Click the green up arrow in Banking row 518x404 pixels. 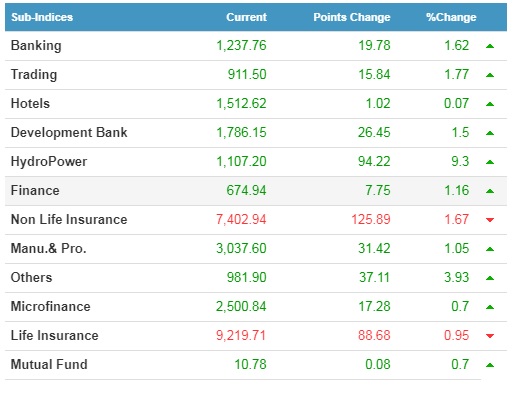coord(490,46)
